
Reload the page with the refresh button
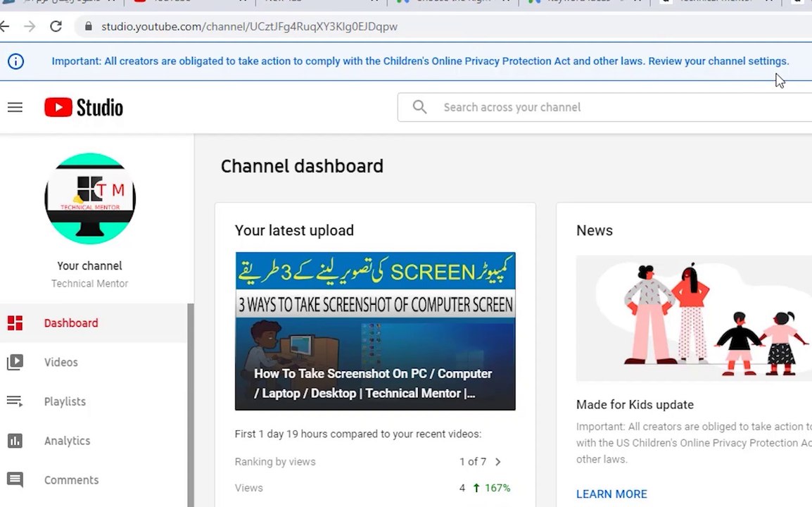(x=56, y=27)
